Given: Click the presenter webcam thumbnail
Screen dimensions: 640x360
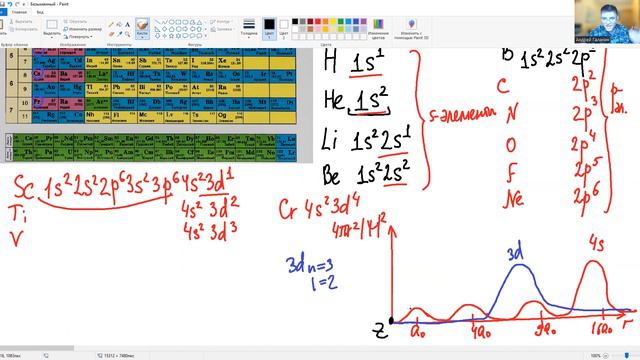Looking at the screenshot, I should (607, 22).
